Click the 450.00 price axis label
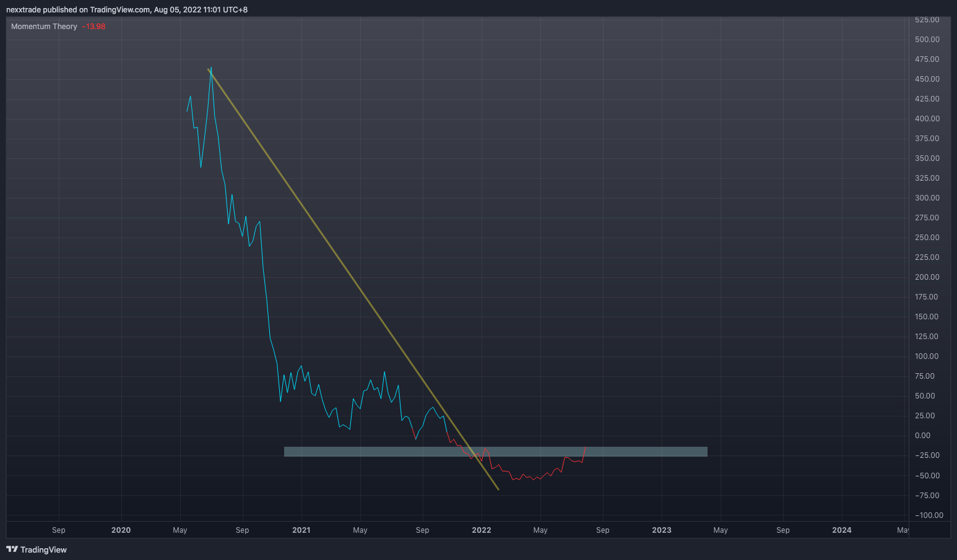Screen dimensions: 957x560 927,79
